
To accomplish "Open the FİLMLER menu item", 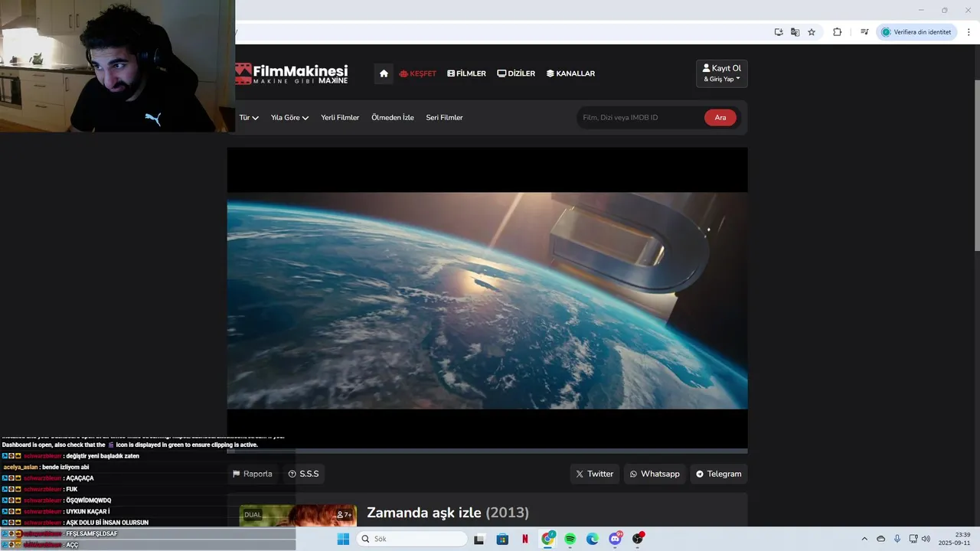I will click(467, 73).
